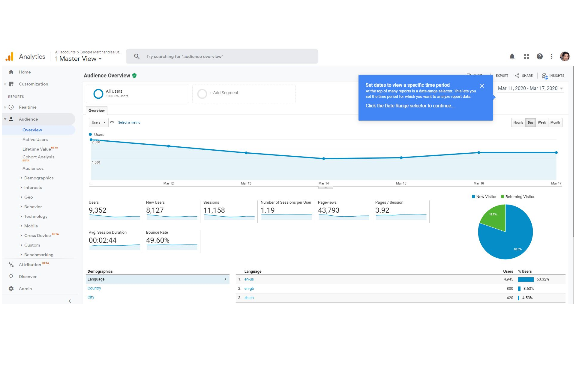Select the All Users segment circle
The width and height of the screenshot is (576, 384).
98,94
